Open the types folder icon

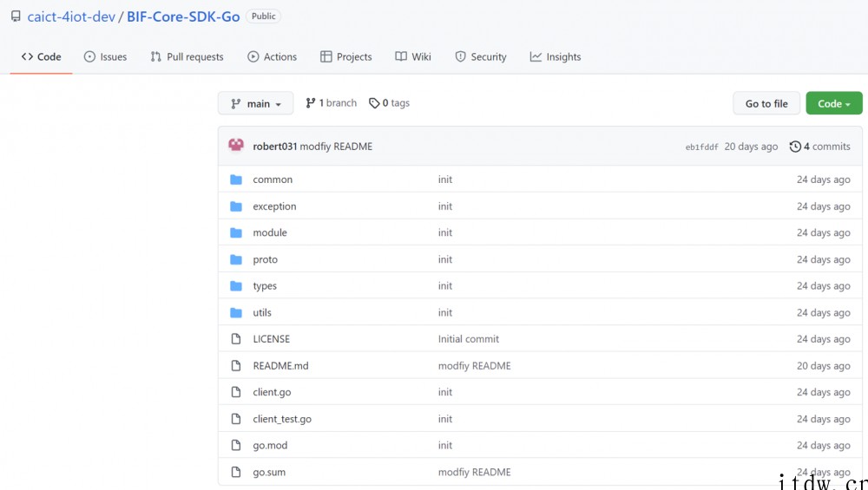click(236, 286)
